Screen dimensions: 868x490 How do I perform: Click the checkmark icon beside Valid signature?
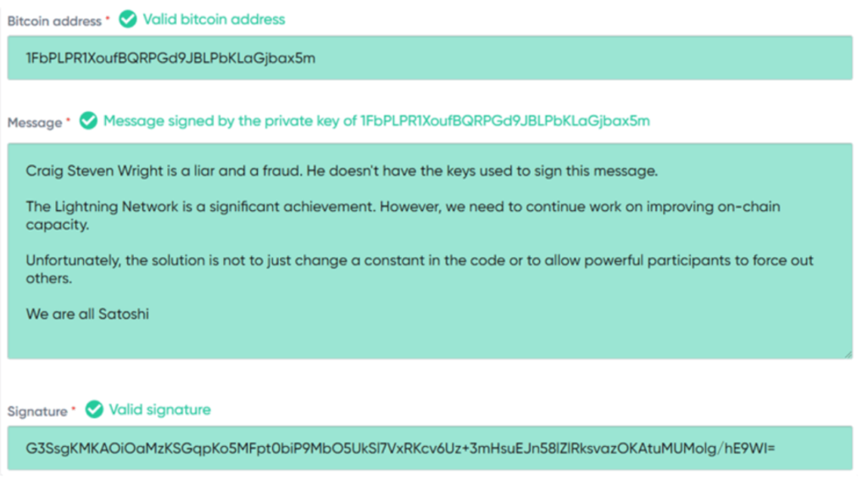[94, 409]
